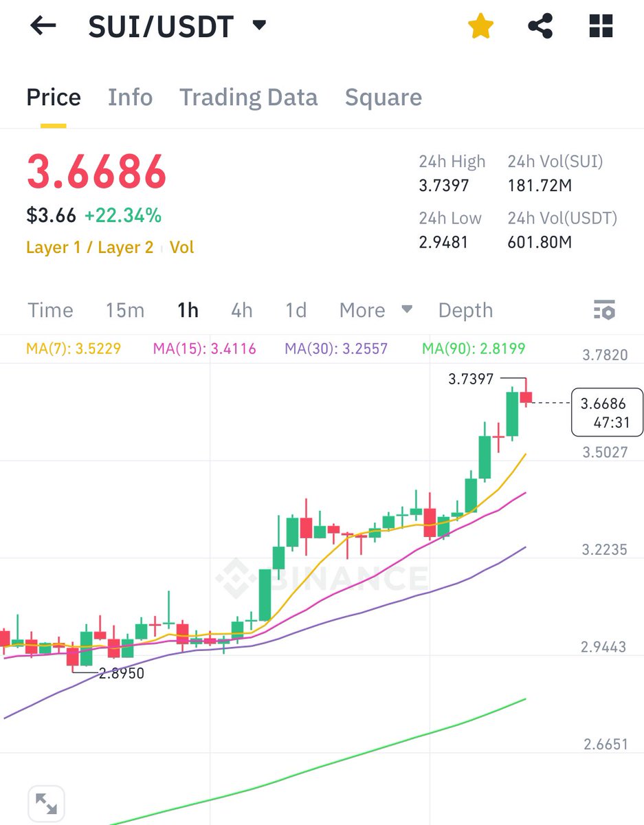Select the 4h chart interval

coord(242,310)
